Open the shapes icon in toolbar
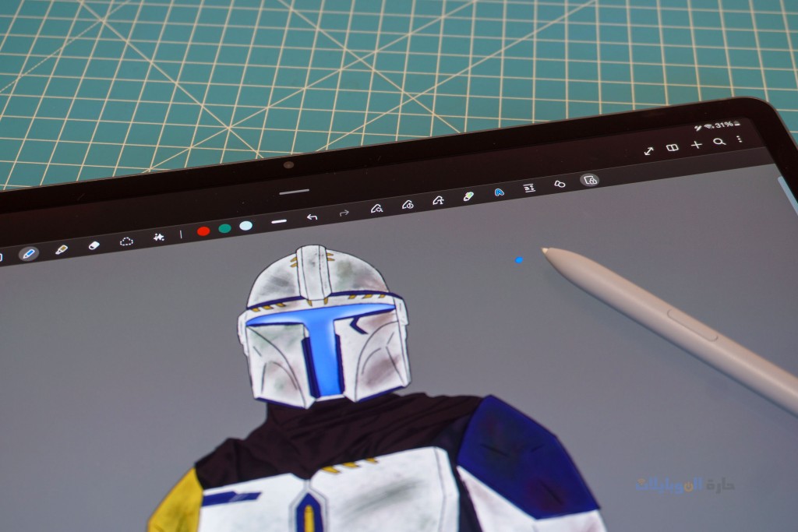The image size is (798, 532). [560, 184]
